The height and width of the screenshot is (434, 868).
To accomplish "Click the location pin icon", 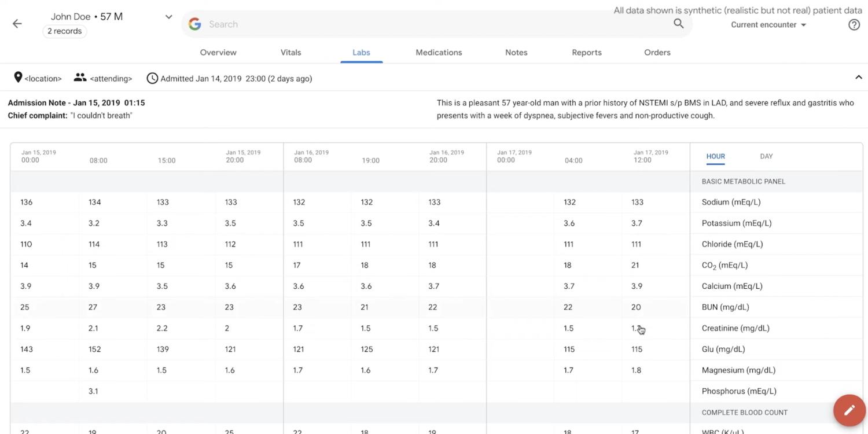I will 18,78.
